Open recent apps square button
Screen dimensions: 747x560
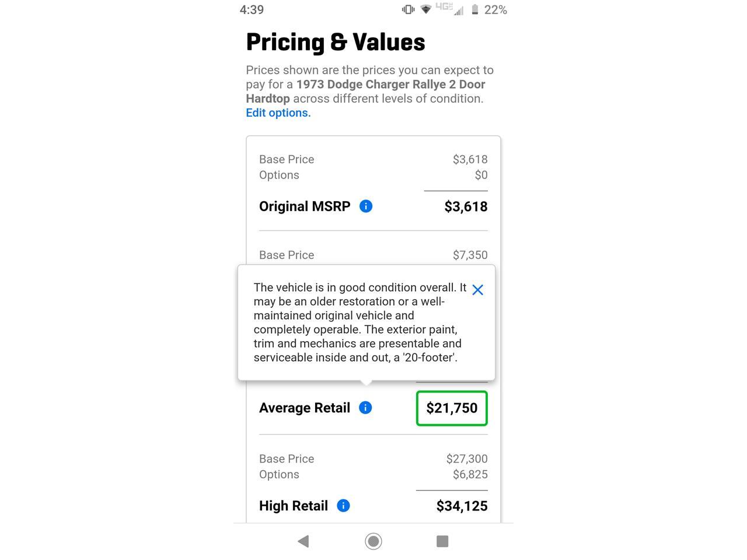point(442,541)
